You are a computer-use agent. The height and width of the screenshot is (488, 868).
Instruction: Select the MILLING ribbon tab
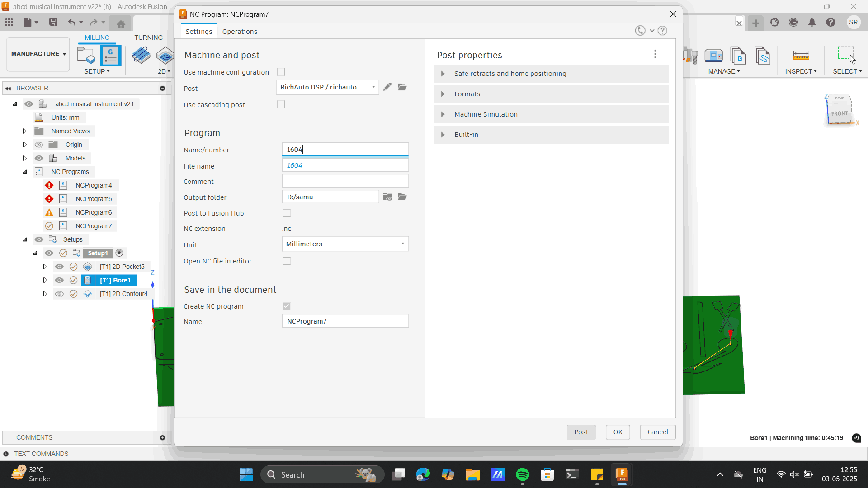click(97, 38)
